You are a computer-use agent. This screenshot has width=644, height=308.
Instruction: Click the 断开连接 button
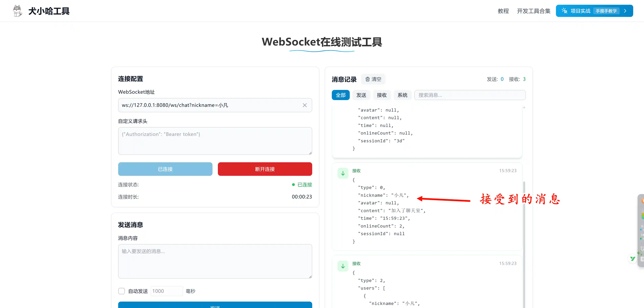pyautogui.click(x=265, y=169)
